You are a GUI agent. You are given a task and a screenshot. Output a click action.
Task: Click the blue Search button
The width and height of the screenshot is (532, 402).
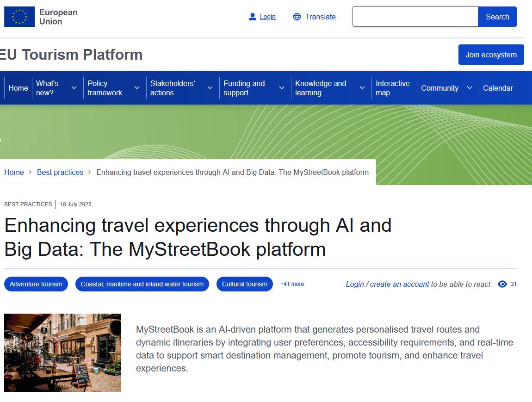coord(497,17)
